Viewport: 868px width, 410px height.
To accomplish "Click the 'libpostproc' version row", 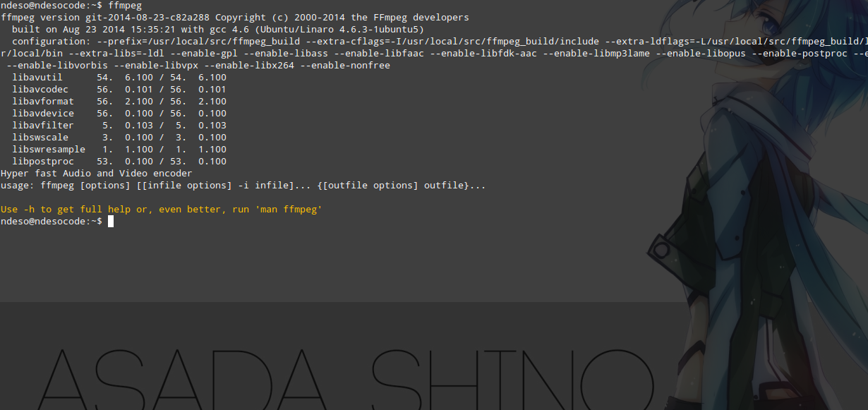I will click(x=119, y=162).
